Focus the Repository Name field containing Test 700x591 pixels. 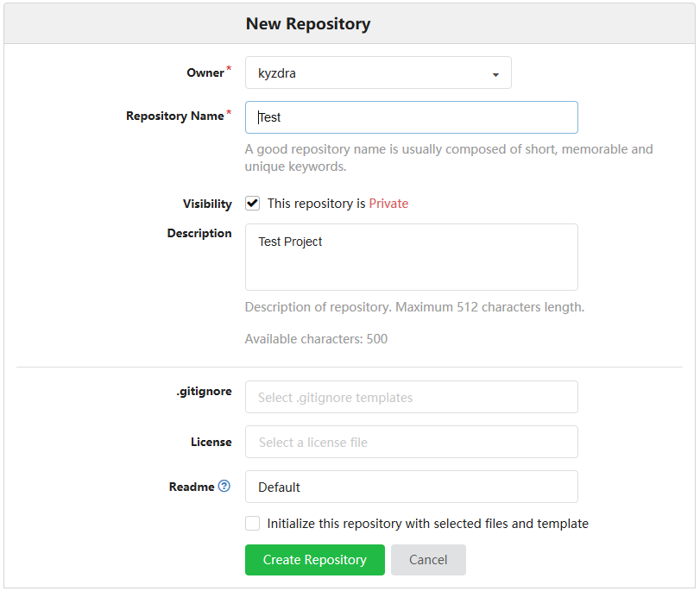coord(411,117)
